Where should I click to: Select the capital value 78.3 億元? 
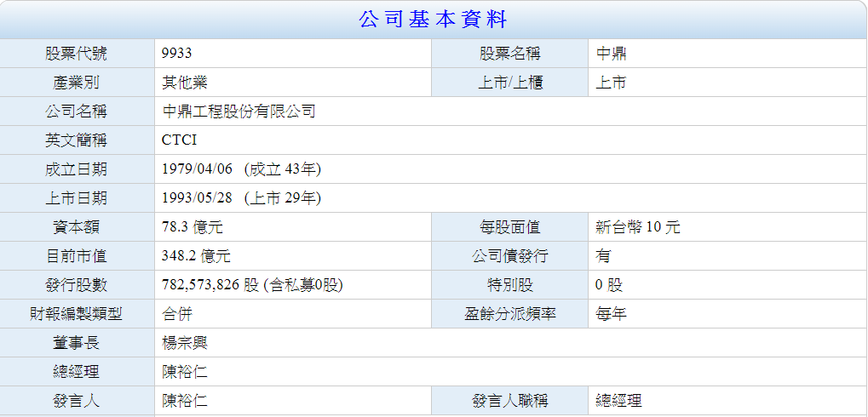point(193,227)
